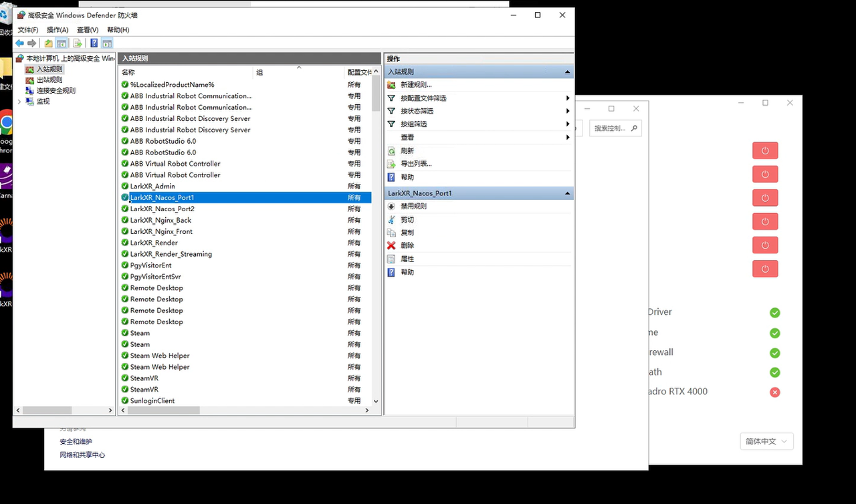Image resolution: width=856 pixels, height=504 pixels.
Task: Toggle the show/hide action pane toolbar icon
Action: pyautogui.click(x=107, y=43)
